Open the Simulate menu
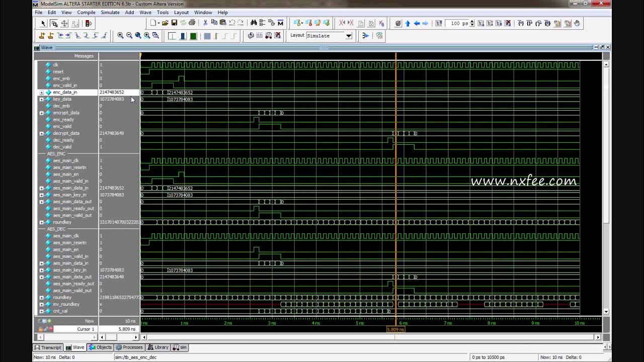 (110, 12)
